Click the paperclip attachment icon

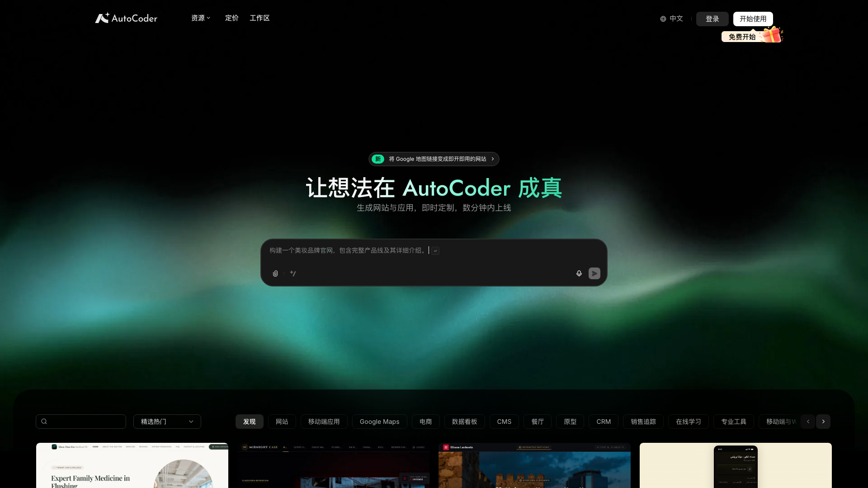275,273
